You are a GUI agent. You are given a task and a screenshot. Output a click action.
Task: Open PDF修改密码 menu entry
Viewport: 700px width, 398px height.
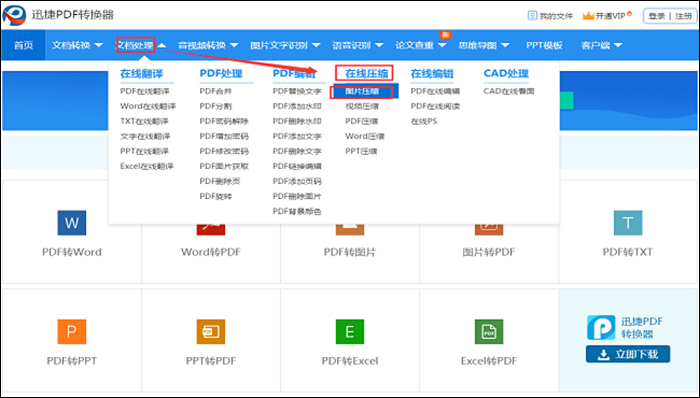[x=224, y=151]
